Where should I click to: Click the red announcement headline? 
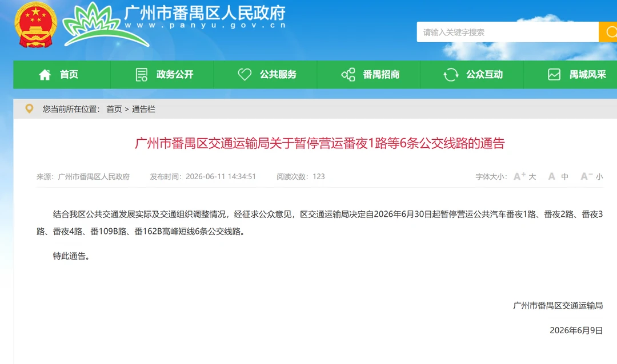click(319, 143)
